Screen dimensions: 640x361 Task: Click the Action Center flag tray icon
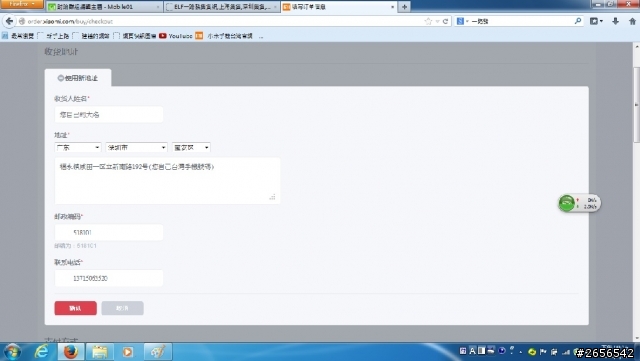543,351
